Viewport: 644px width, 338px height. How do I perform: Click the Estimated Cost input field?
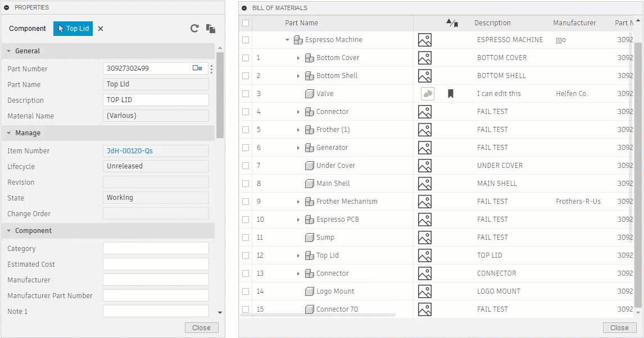pos(156,264)
